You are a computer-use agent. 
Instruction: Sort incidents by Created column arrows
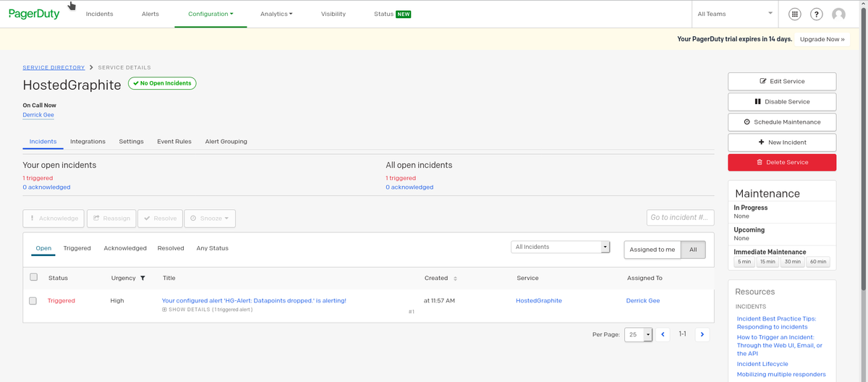455,278
